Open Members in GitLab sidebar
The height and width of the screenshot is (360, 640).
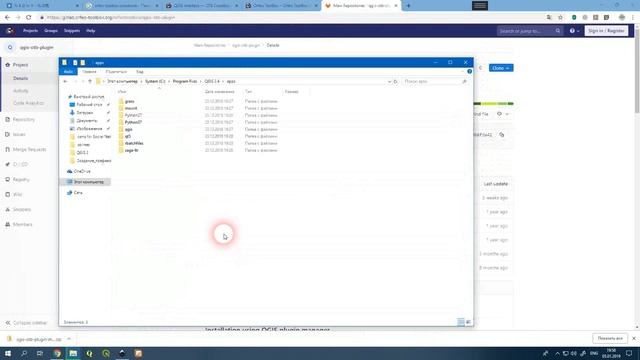(x=22, y=224)
